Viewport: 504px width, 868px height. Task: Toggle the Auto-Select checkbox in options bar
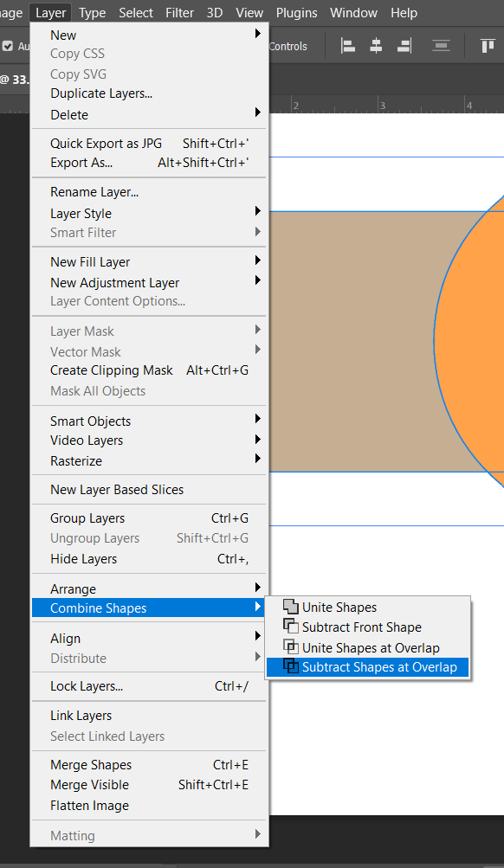8,46
